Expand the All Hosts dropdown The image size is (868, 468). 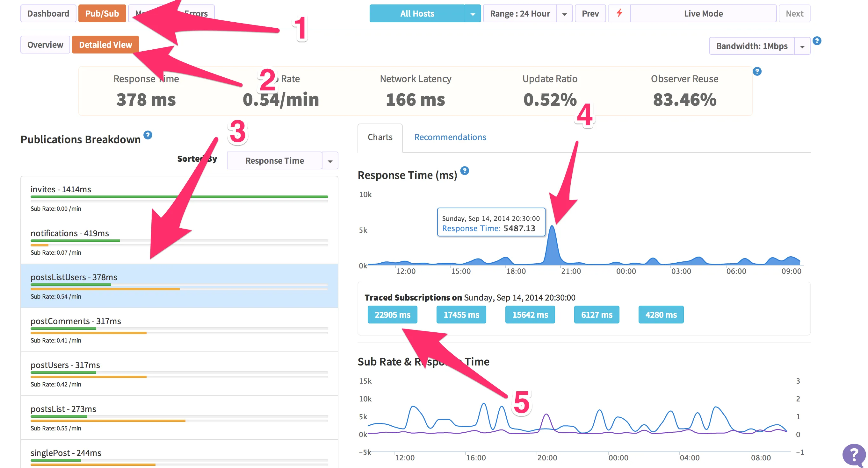pos(473,13)
